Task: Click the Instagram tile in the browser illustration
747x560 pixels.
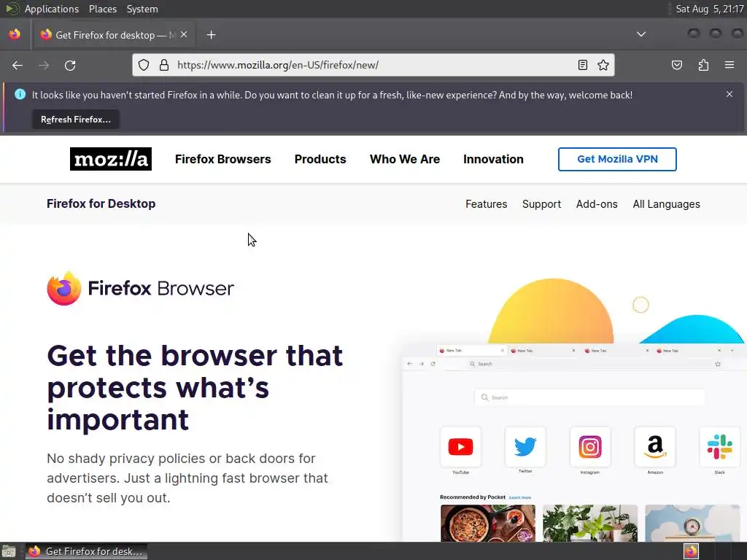Action: 589,447
